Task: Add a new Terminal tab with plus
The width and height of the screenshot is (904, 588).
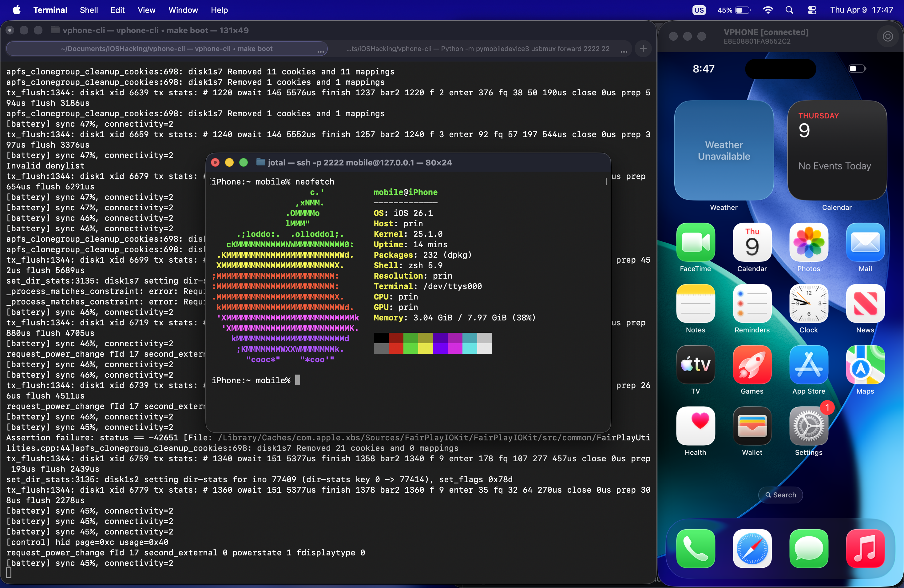Action: point(643,49)
